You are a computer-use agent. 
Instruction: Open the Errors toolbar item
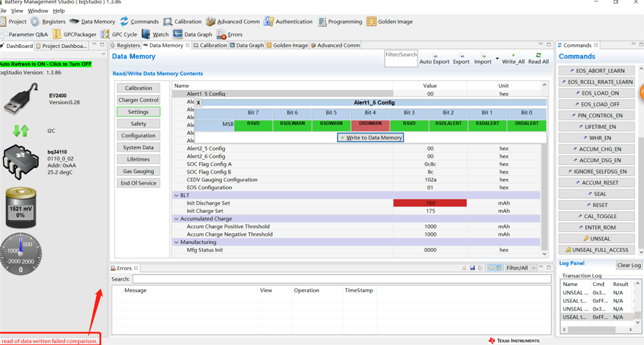[x=230, y=34]
